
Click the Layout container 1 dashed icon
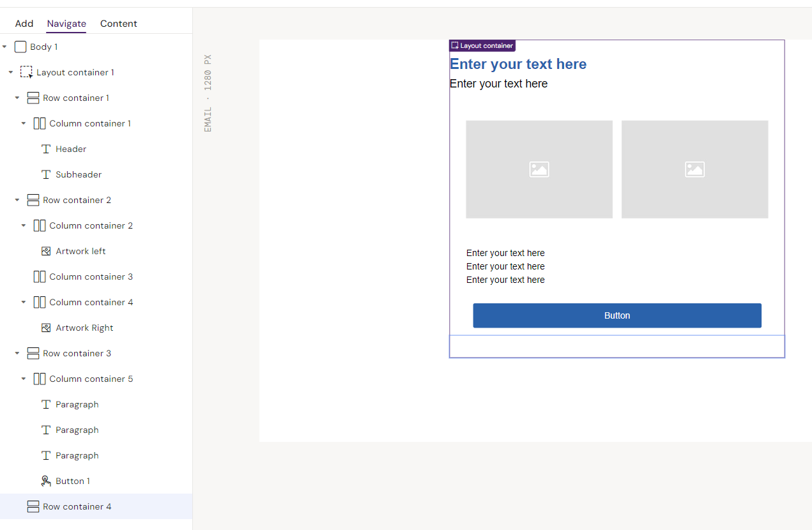click(x=26, y=72)
